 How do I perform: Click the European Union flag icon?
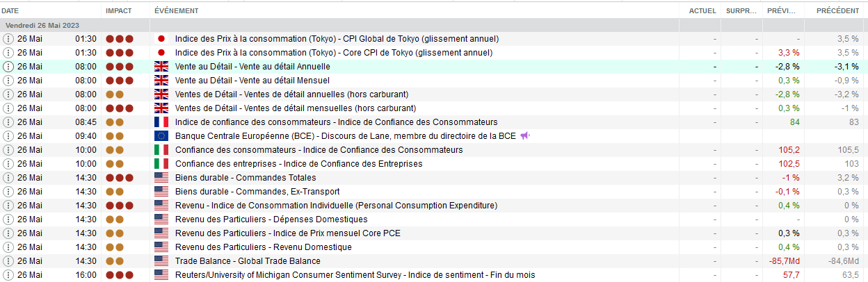pos(161,136)
